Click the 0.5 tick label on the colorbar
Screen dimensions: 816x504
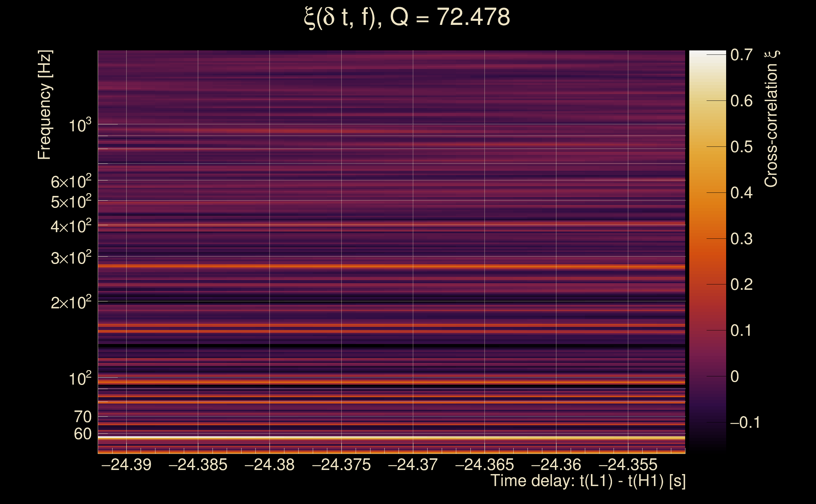[741, 147]
